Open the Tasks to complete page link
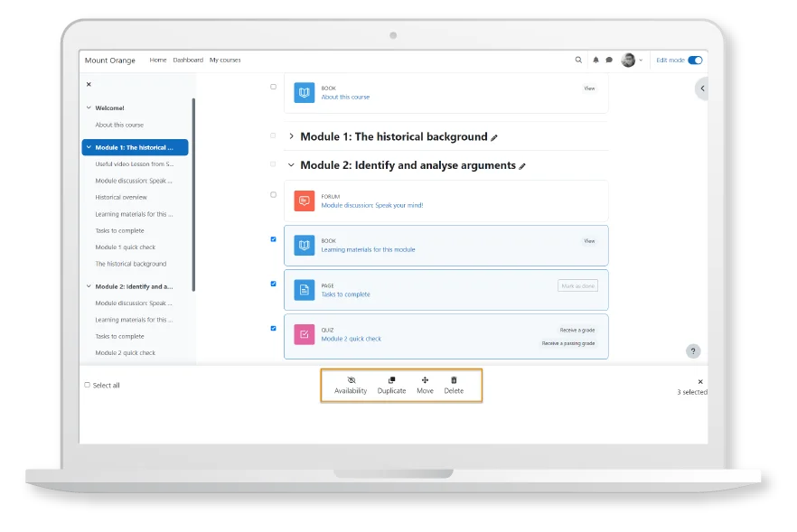Screen dimensions: 797x532 click(345, 294)
